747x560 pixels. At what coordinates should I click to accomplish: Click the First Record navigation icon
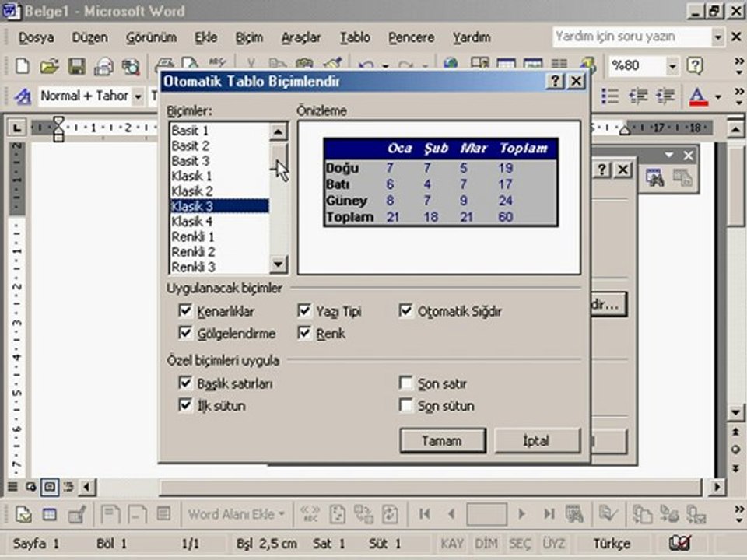point(425,514)
